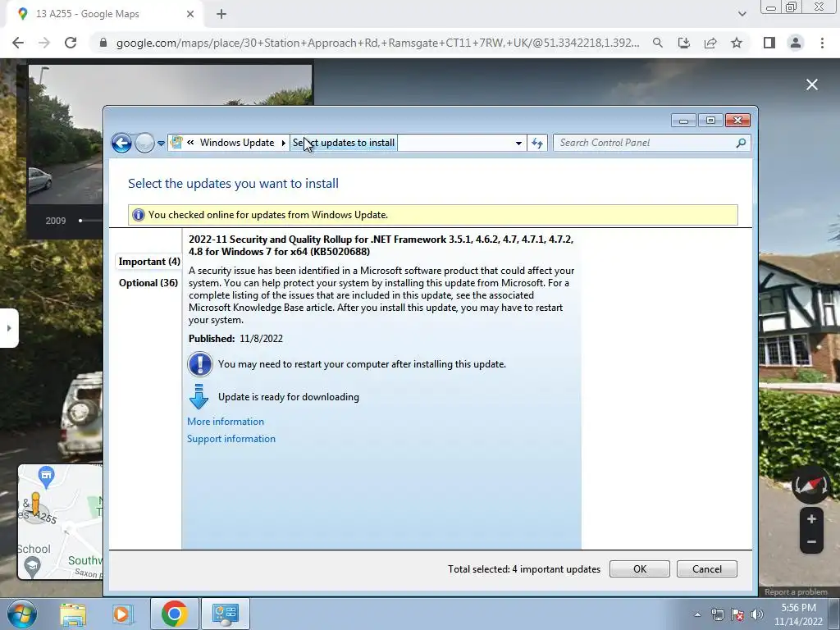Open File Explorer from the taskbar
This screenshot has width=840, height=630.
[x=73, y=614]
